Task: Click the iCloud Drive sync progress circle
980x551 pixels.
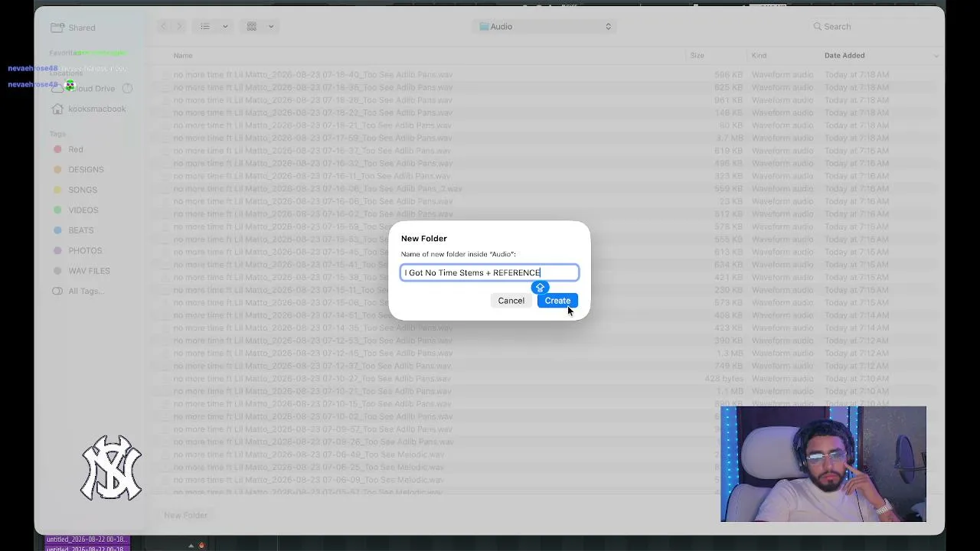Action: click(x=128, y=89)
